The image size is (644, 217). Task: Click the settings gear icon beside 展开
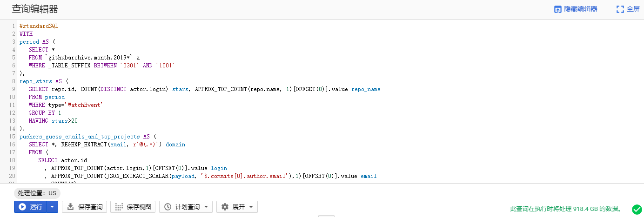coord(225,207)
